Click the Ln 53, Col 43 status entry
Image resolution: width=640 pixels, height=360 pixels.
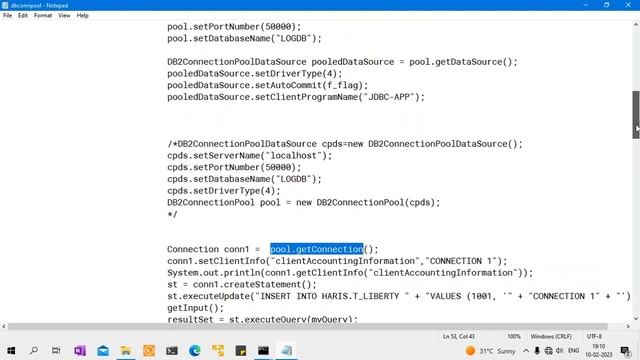coord(458,337)
